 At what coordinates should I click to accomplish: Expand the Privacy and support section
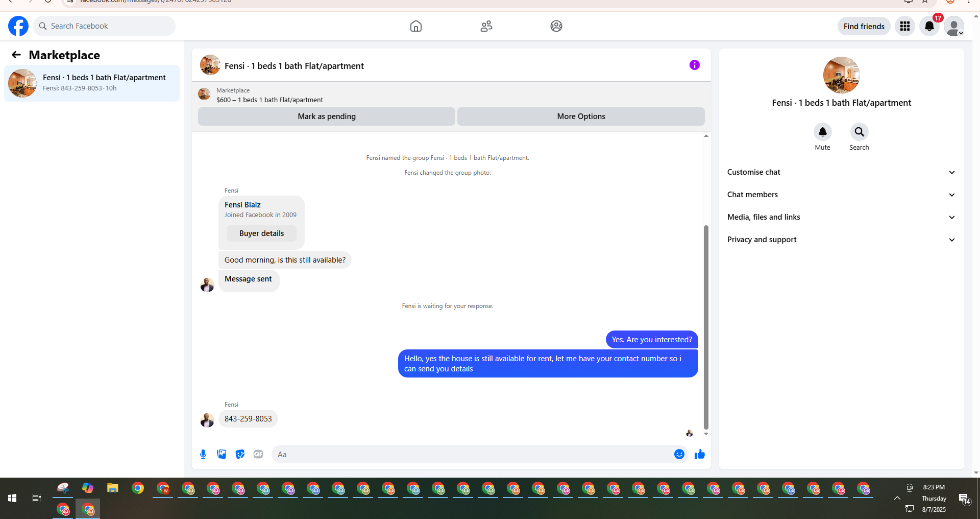point(841,240)
